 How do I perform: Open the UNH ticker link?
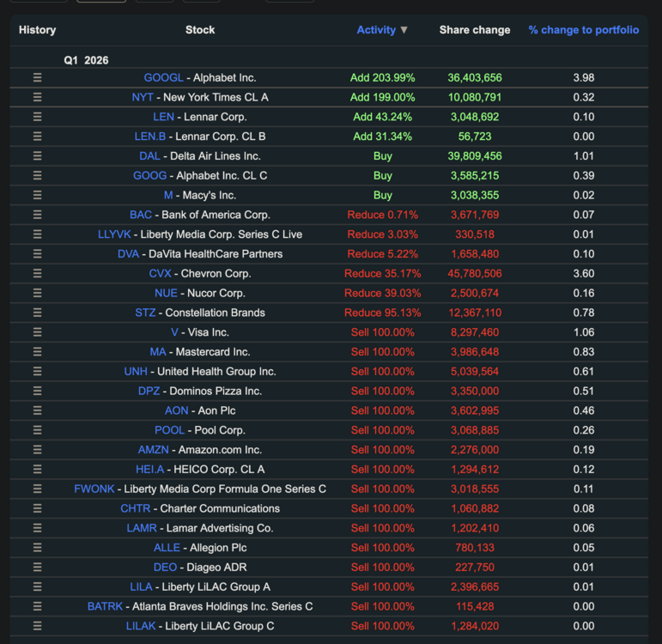click(136, 371)
